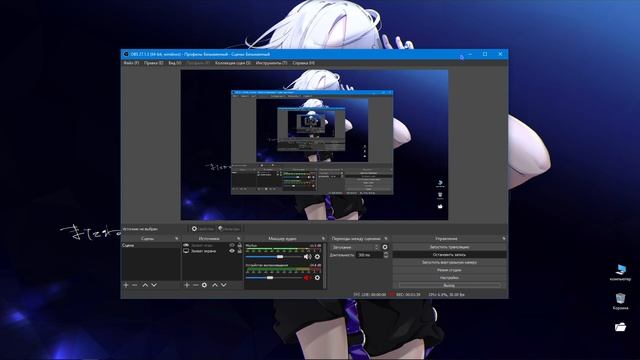Select the Сцена item in Scenes list
Viewport: 640px width, 360px height.
coord(151,246)
